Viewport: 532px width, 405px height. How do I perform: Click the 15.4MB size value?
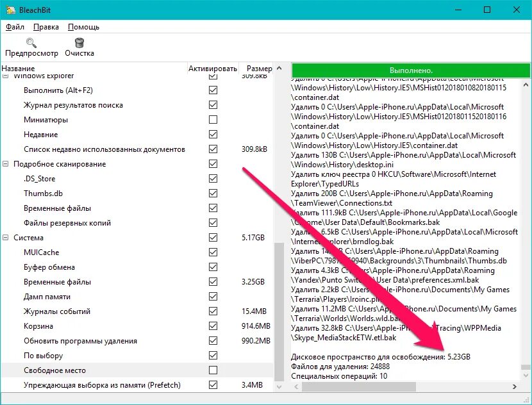click(x=254, y=311)
